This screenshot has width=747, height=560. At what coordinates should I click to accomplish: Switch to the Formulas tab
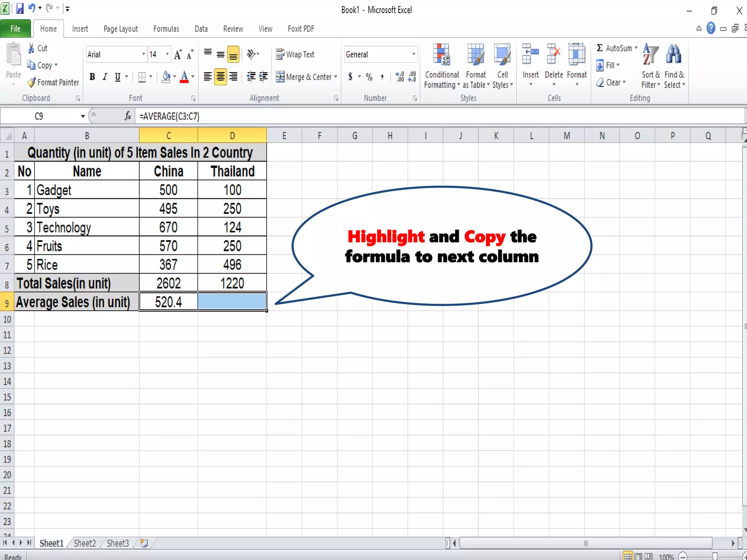point(166,29)
